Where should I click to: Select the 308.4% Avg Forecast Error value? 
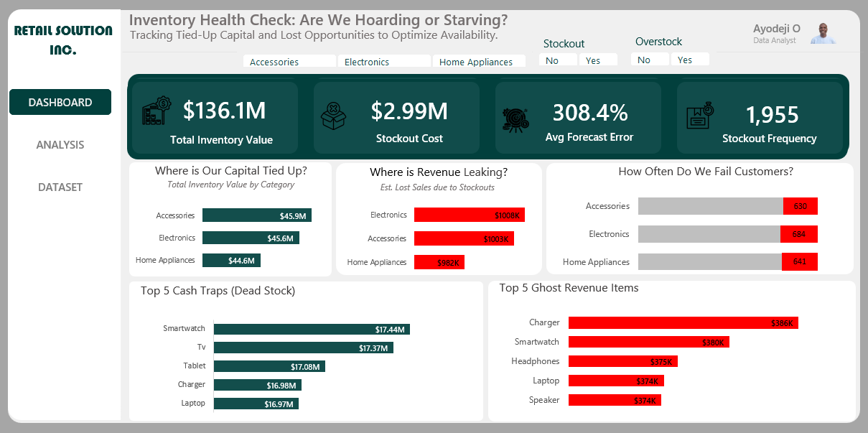click(590, 112)
